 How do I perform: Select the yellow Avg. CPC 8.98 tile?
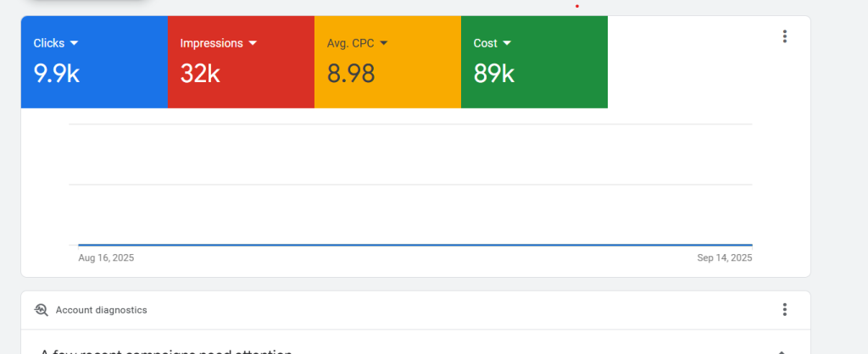click(x=387, y=62)
